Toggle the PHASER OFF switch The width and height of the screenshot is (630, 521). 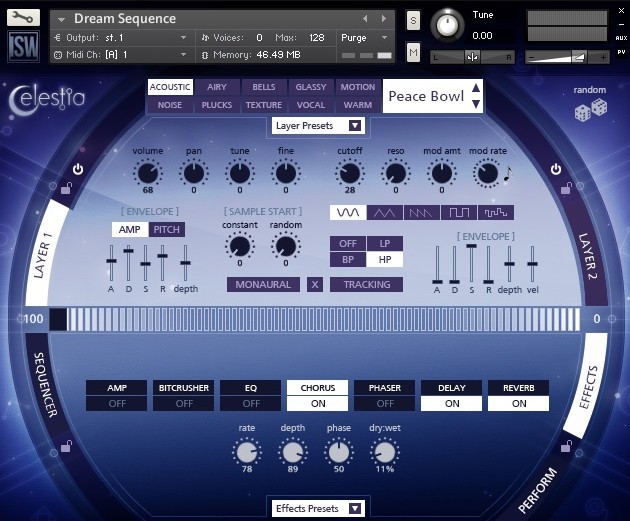(385, 403)
